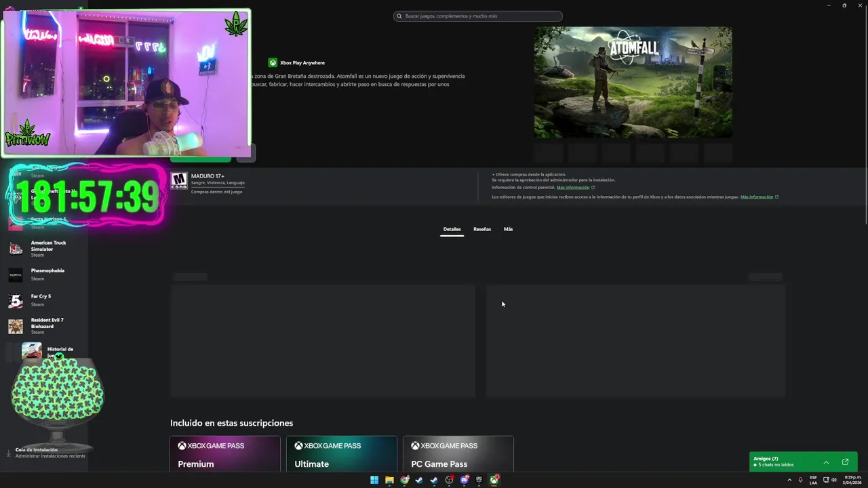
Task: Click the ESRB M rating icon
Action: pos(179,180)
